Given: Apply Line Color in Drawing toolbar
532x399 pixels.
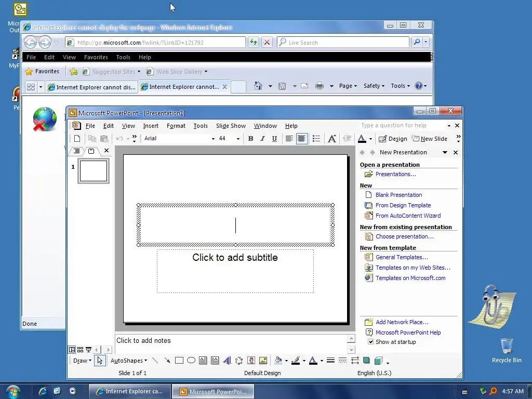Looking at the screenshot, I should pos(296,361).
